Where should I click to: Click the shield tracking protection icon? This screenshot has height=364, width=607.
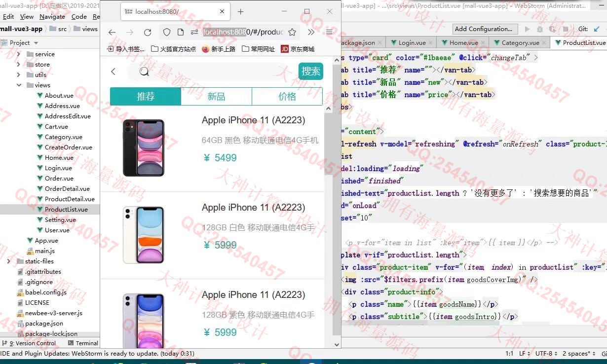tap(167, 32)
